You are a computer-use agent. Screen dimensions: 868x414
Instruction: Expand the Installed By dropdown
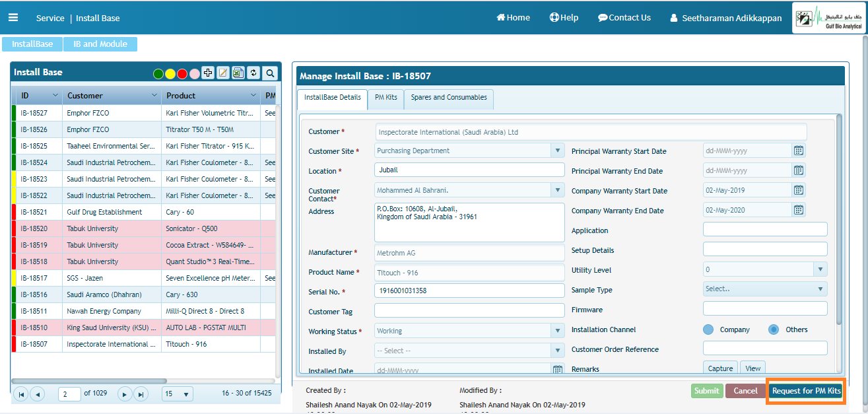[558, 351]
